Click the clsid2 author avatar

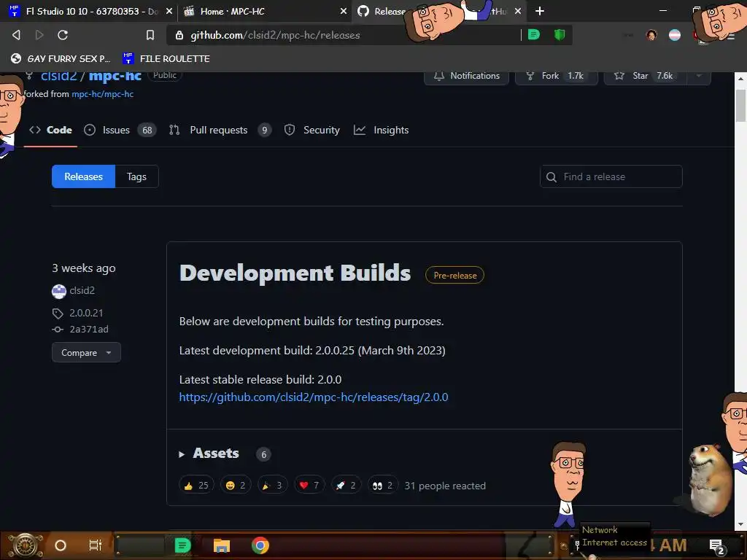pos(59,291)
